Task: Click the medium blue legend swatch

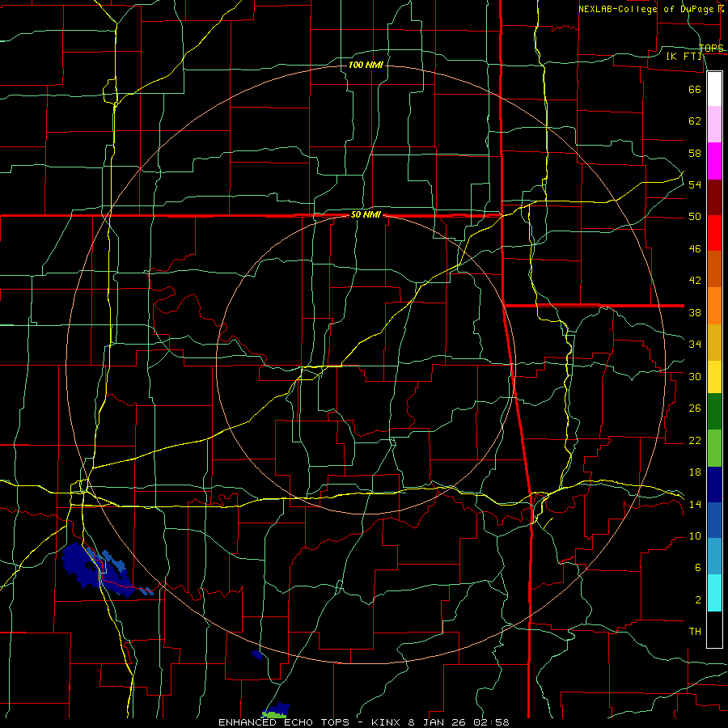Action: 714,520
